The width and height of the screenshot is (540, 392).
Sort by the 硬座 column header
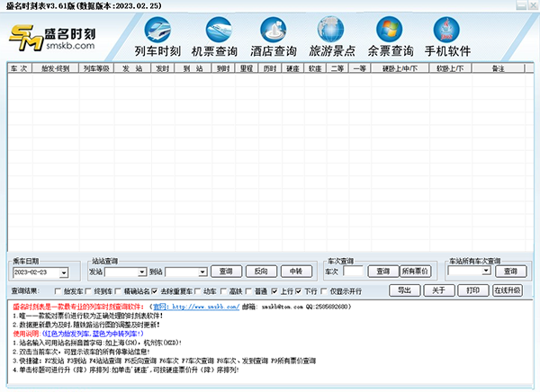pyautogui.click(x=291, y=67)
